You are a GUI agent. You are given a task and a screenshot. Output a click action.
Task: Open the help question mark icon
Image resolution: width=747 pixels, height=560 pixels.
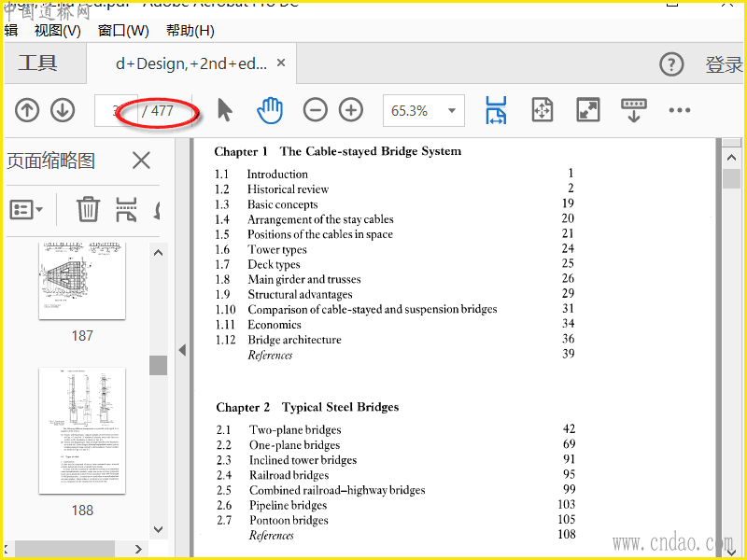click(x=671, y=63)
